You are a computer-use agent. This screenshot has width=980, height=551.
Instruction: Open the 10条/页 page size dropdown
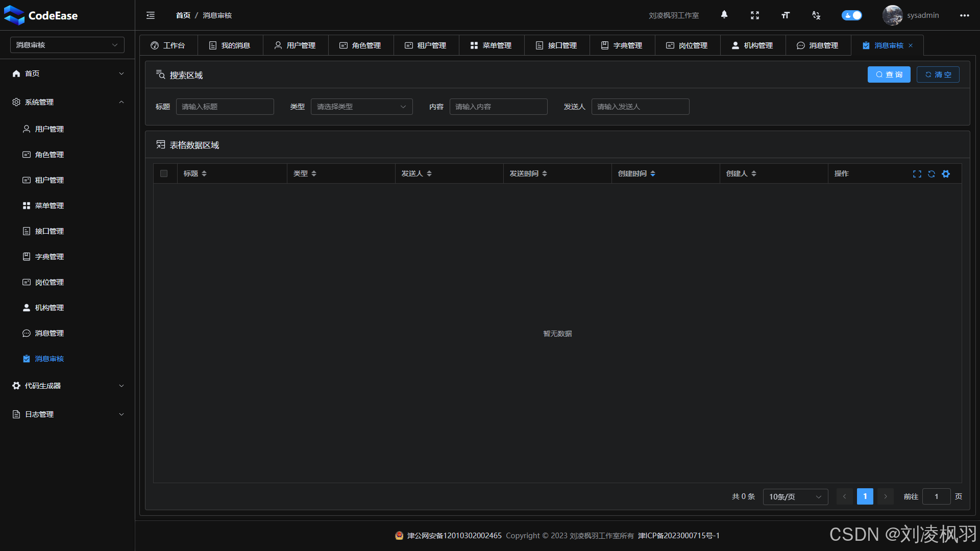point(795,496)
